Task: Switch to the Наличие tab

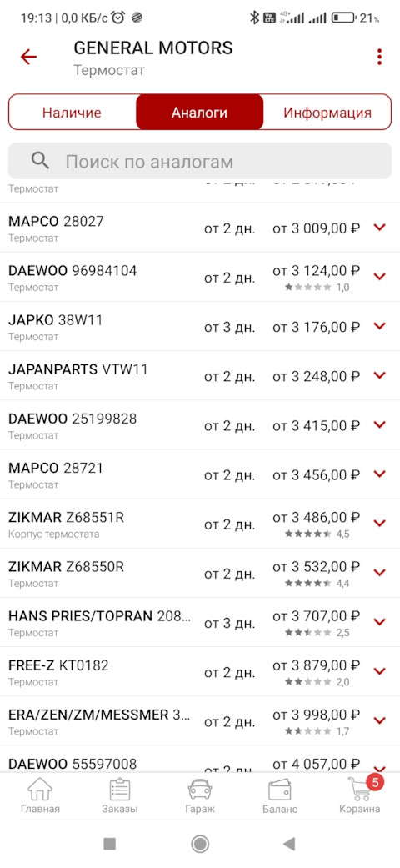Action: pos(72,113)
